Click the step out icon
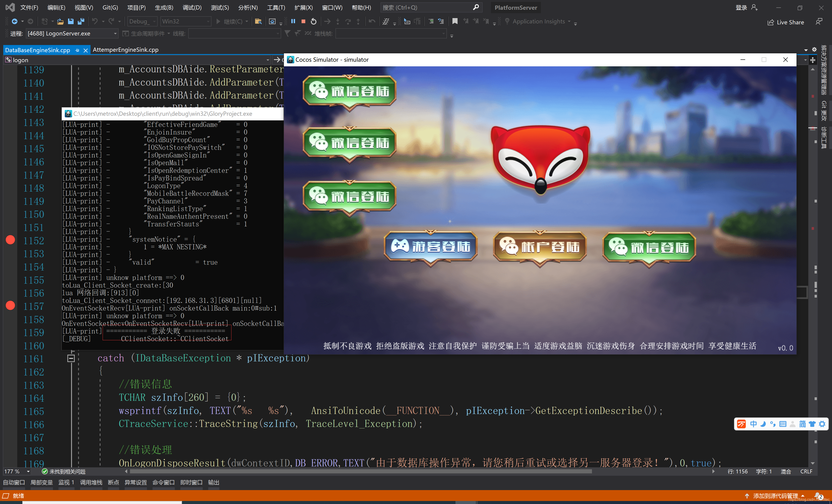The width and height of the screenshot is (832, 504). point(358,21)
